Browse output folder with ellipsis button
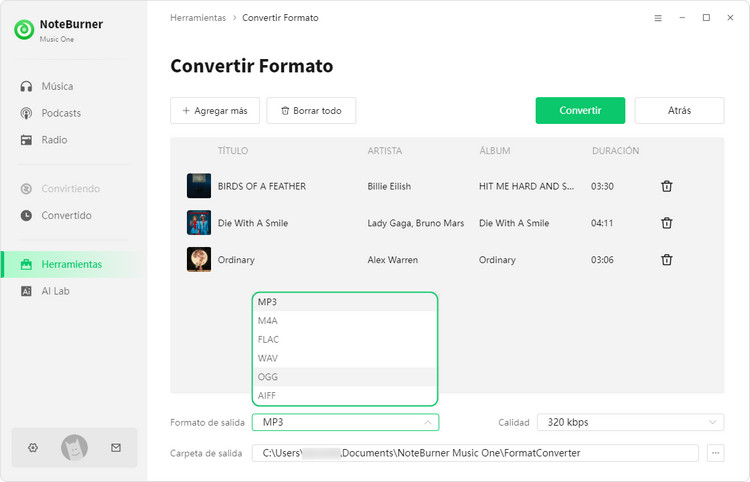This screenshot has height=482, width=750. coord(716,453)
